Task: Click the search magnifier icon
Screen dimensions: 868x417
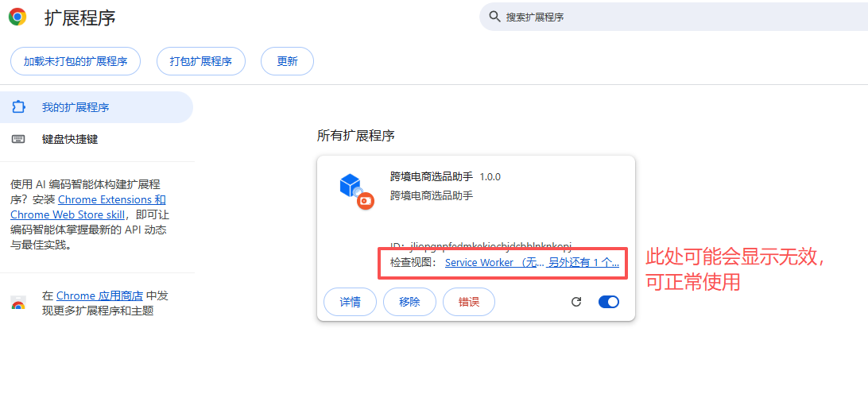Action: pos(494,17)
